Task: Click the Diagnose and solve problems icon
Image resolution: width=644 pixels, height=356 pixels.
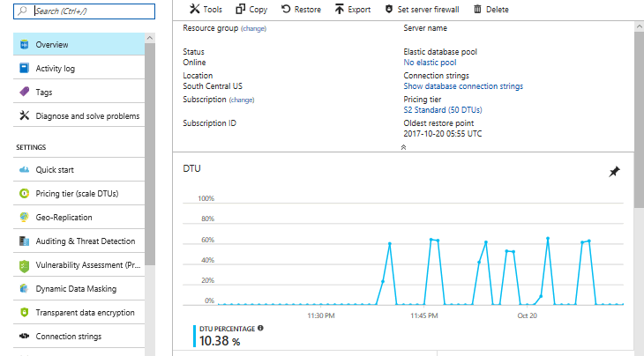Action: tap(24, 115)
